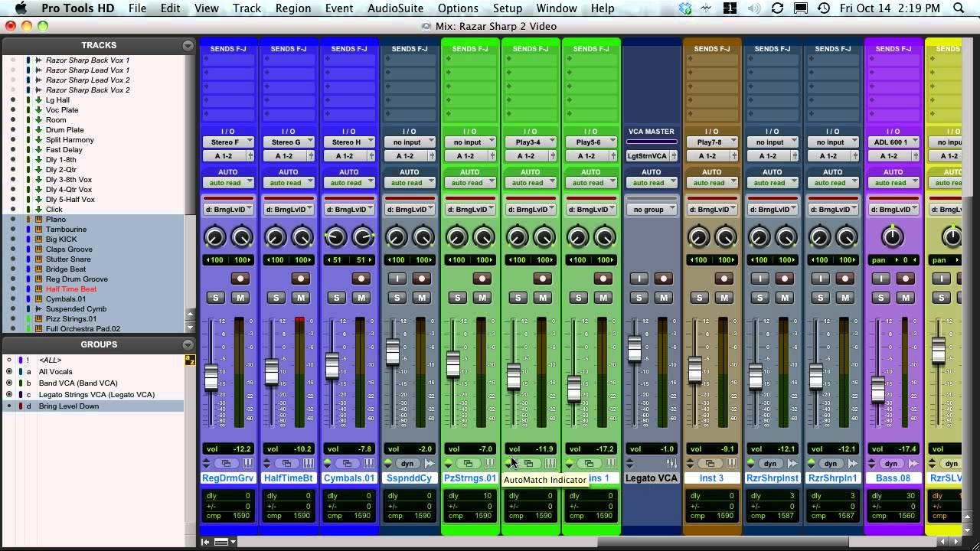This screenshot has height=551, width=980.
Task: Click the Inst 3 track name button
Action: pyautogui.click(x=712, y=478)
